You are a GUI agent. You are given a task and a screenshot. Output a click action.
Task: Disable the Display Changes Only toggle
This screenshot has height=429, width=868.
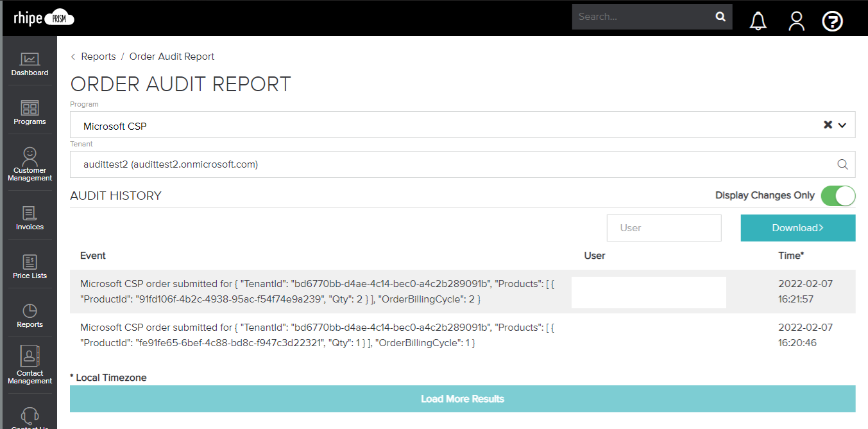point(838,195)
